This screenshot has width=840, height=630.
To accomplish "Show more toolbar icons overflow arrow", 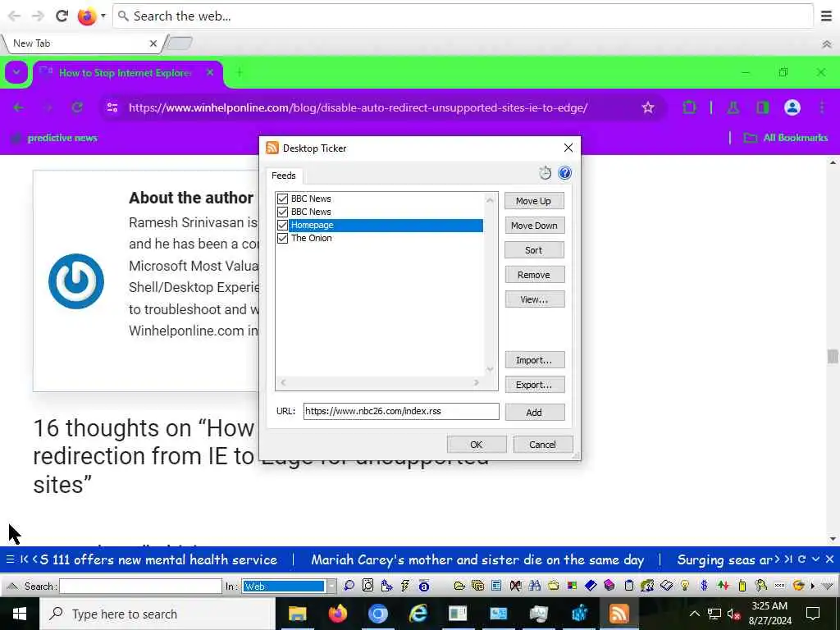I will pos(813,586).
